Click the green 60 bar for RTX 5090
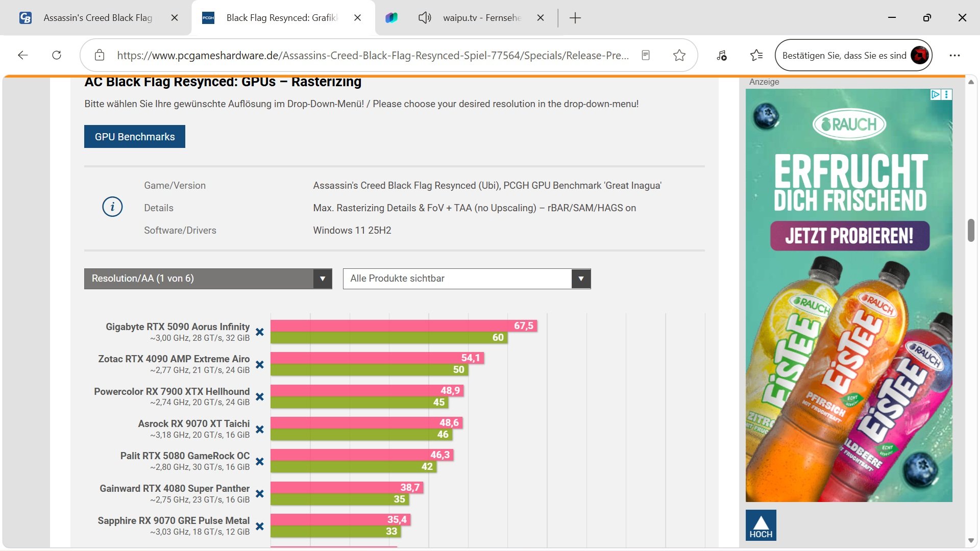This screenshot has width=980, height=551. (x=389, y=337)
